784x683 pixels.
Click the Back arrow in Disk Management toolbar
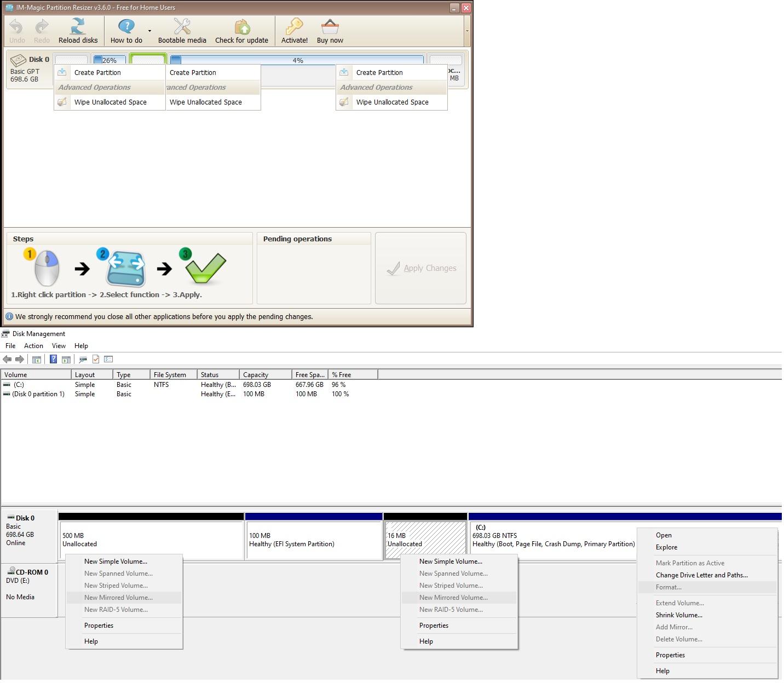point(7,359)
